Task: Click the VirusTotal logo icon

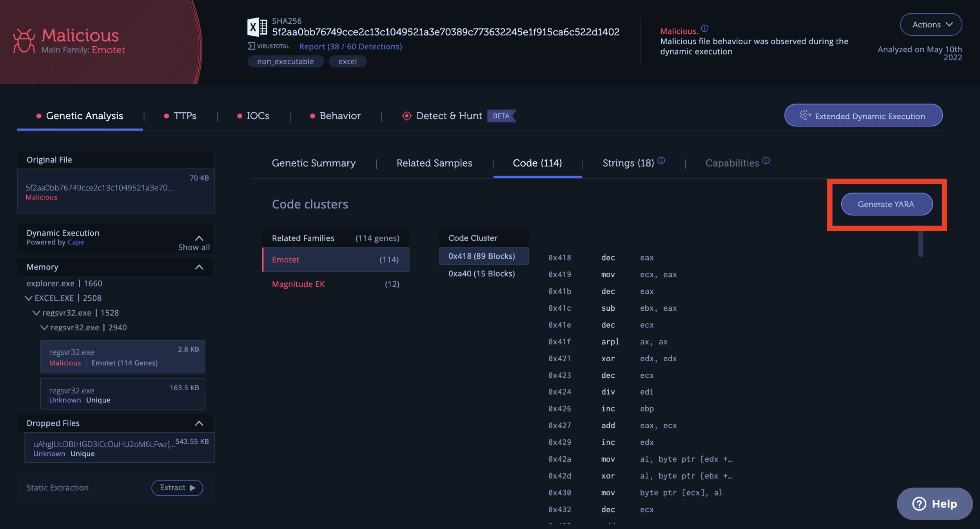Action: (251, 46)
